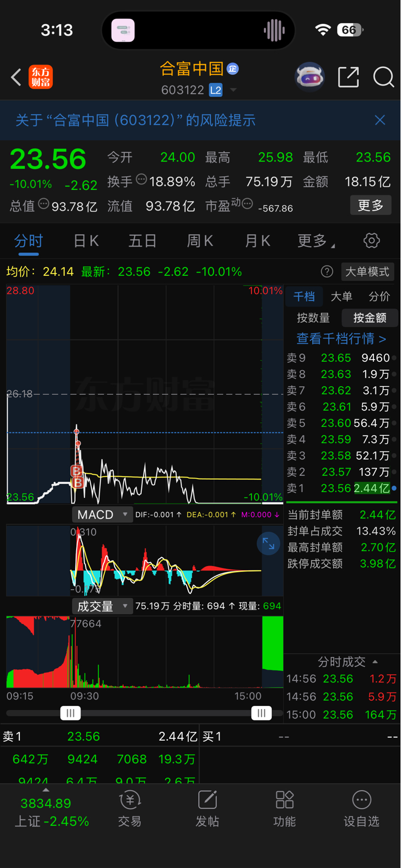
Task: Switch to the 分时 tab
Action: 29,241
